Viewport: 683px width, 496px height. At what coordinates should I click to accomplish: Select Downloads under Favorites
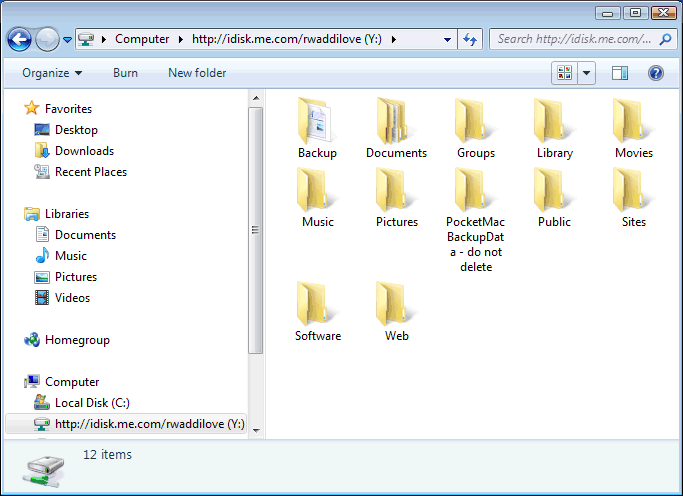coord(84,151)
